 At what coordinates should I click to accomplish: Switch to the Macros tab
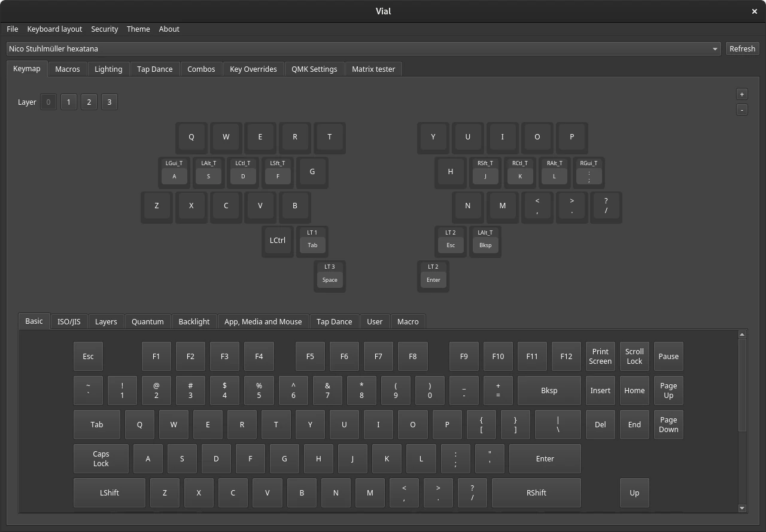(x=68, y=69)
